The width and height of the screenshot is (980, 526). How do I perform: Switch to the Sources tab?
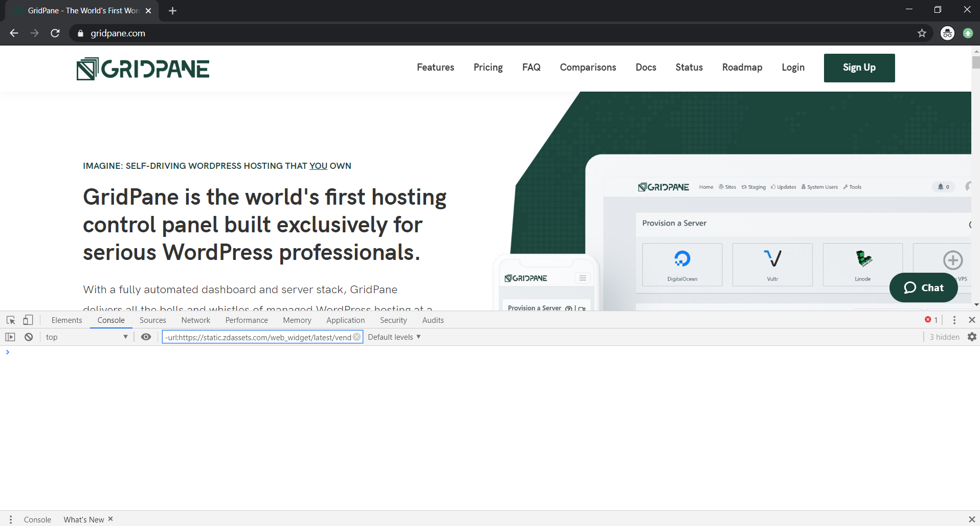pyautogui.click(x=153, y=320)
